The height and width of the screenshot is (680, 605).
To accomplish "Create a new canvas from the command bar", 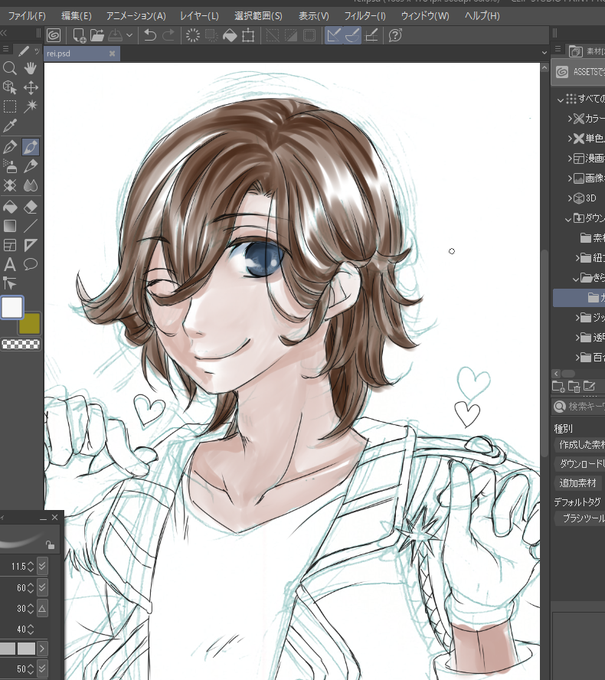I will [79, 35].
